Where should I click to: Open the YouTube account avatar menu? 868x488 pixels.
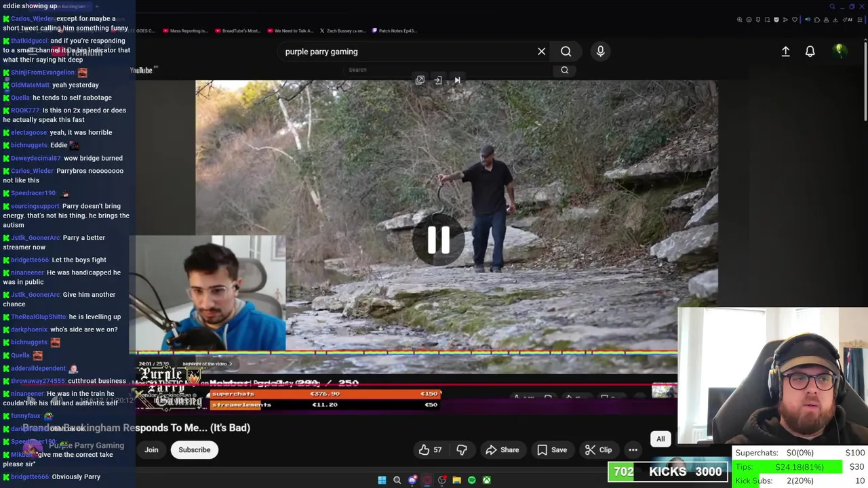[x=840, y=51]
